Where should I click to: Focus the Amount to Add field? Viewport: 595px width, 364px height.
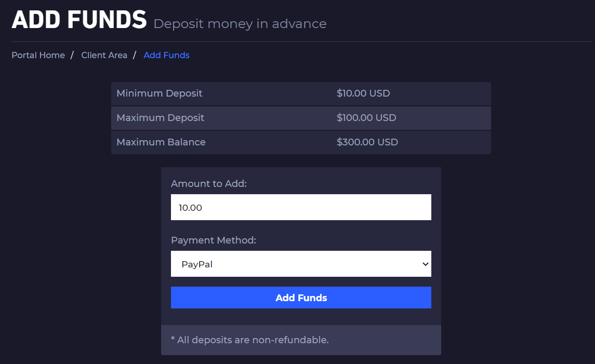tap(301, 207)
